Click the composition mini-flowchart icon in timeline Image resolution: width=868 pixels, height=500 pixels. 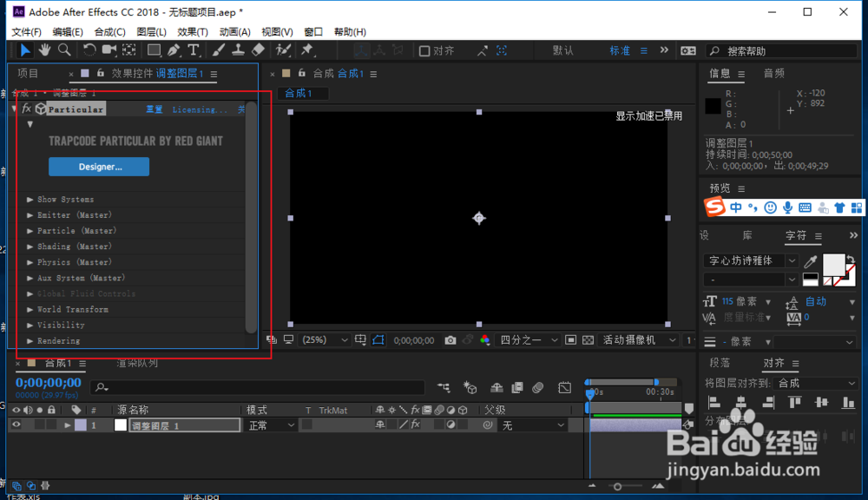pyautogui.click(x=444, y=388)
